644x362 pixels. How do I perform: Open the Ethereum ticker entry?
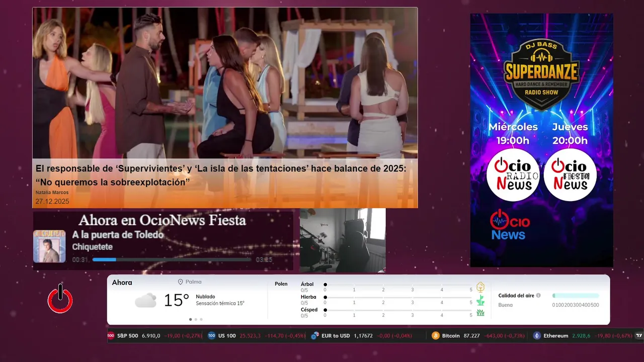coord(583,335)
